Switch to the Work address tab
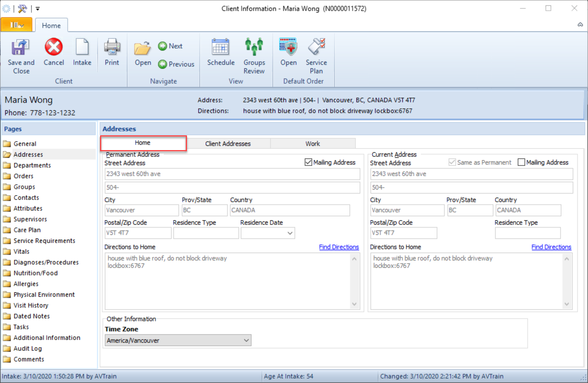 point(313,143)
